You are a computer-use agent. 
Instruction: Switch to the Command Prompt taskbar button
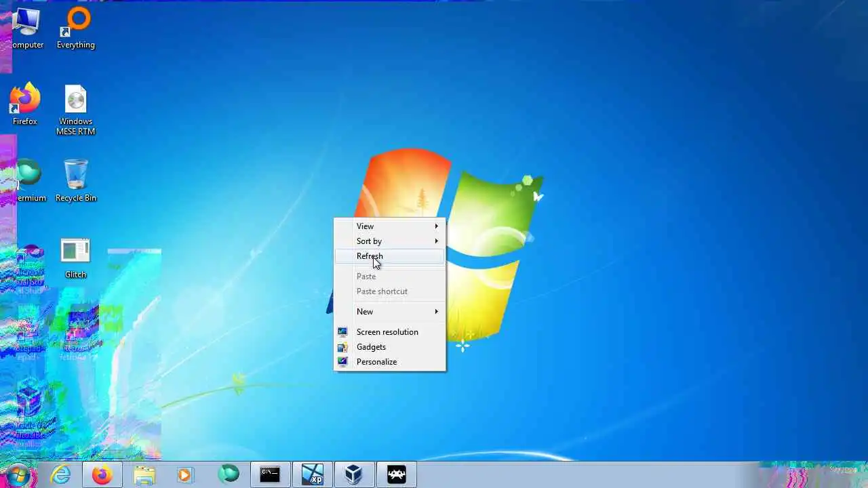tap(270, 475)
